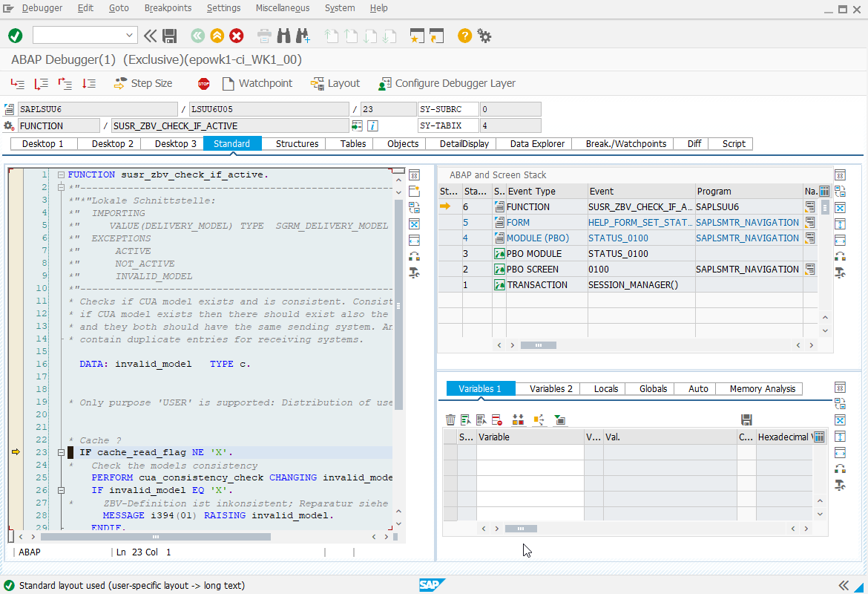
Task: Click the Find binoculars icon
Action: 284,36
